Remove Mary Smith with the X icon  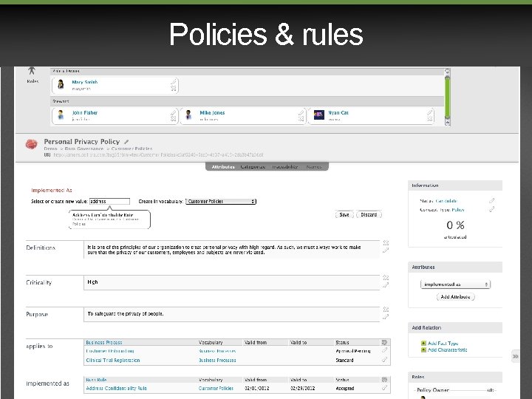point(174,89)
